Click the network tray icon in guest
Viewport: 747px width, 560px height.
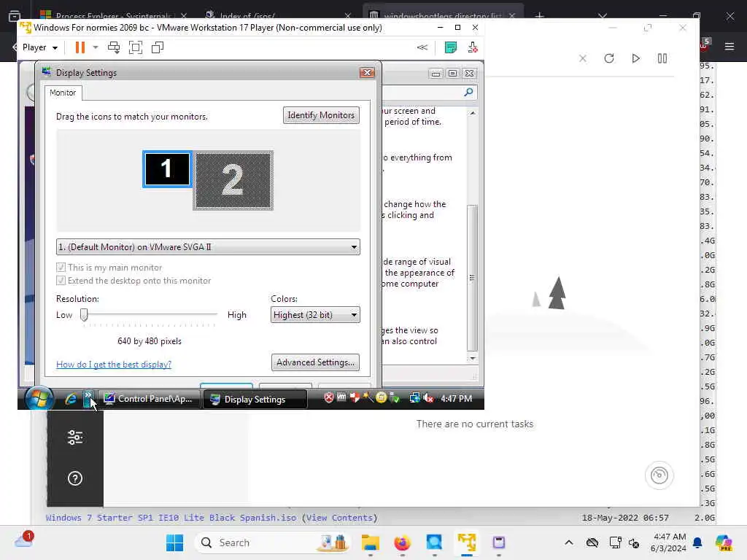pos(414,397)
